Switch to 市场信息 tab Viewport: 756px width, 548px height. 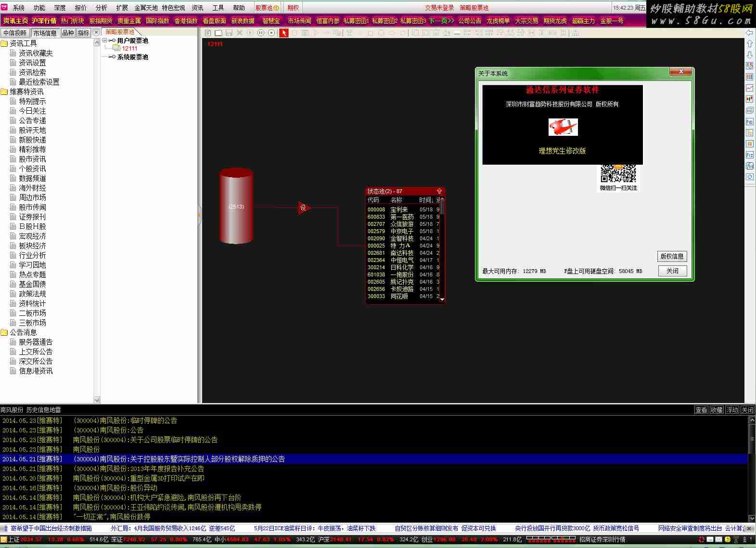point(45,33)
